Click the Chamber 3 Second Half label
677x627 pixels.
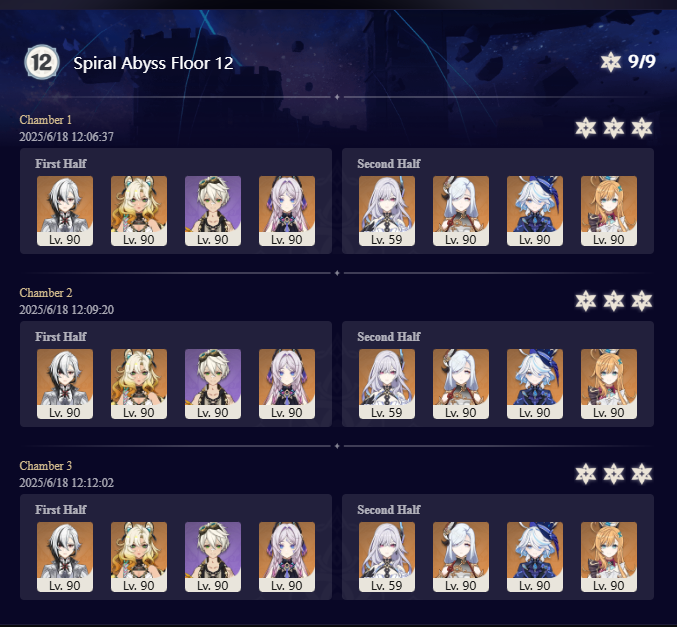[x=389, y=510]
